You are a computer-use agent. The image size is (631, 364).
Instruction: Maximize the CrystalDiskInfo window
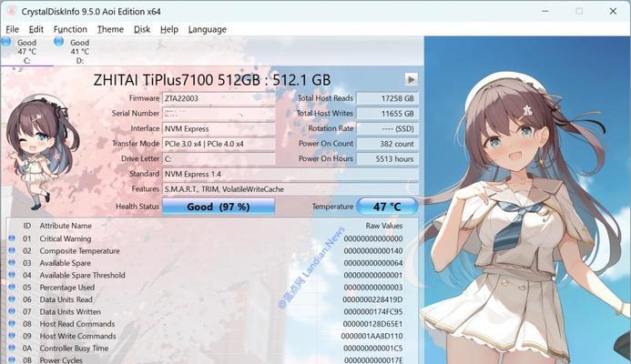coord(579,11)
